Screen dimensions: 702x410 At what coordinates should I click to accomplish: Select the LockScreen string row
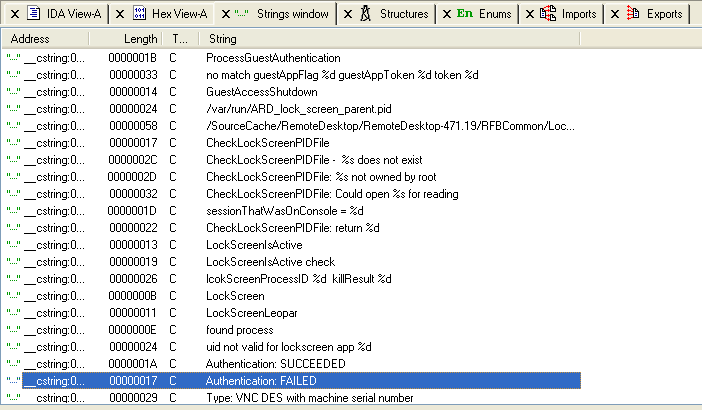[x=235, y=296]
